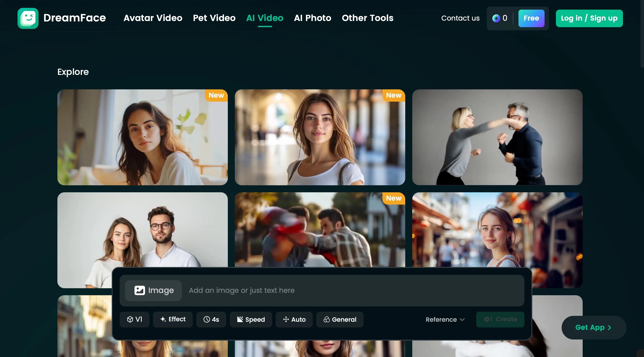Click the DreamFace smiley logo icon
Image resolution: width=644 pixels, height=357 pixels.
pos(28,18)
